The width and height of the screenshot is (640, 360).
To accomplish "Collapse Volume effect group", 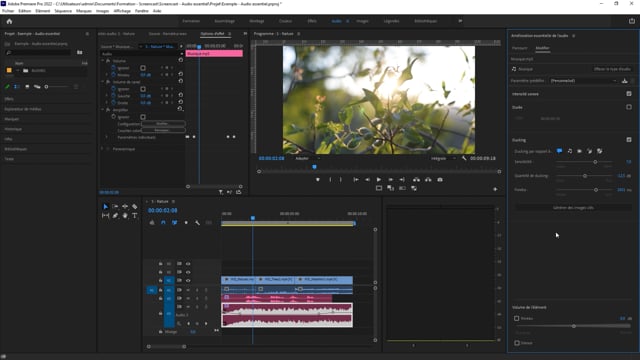I will pyautogui.click(x=103, y=60).
